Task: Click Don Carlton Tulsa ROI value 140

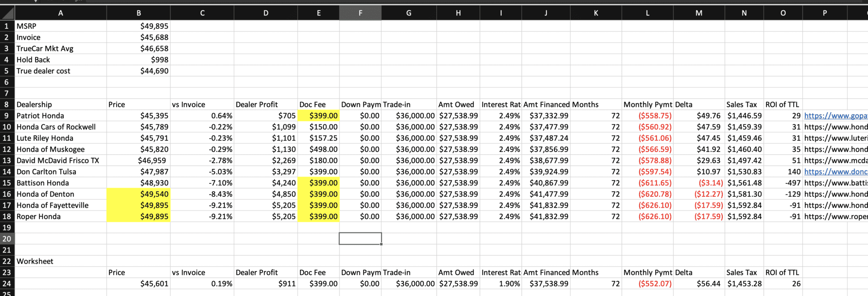Action: coord(783,172)
